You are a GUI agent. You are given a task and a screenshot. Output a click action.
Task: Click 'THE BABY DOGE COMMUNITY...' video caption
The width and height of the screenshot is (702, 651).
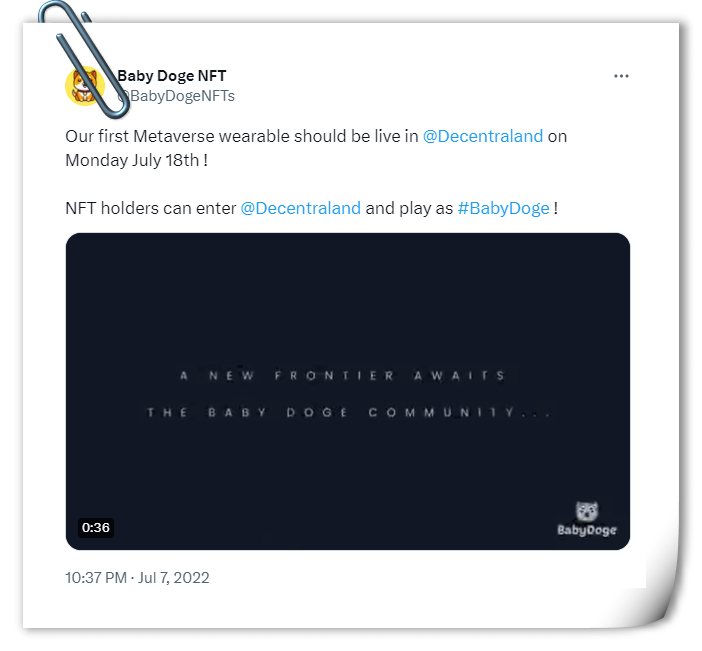coord(348,412)
